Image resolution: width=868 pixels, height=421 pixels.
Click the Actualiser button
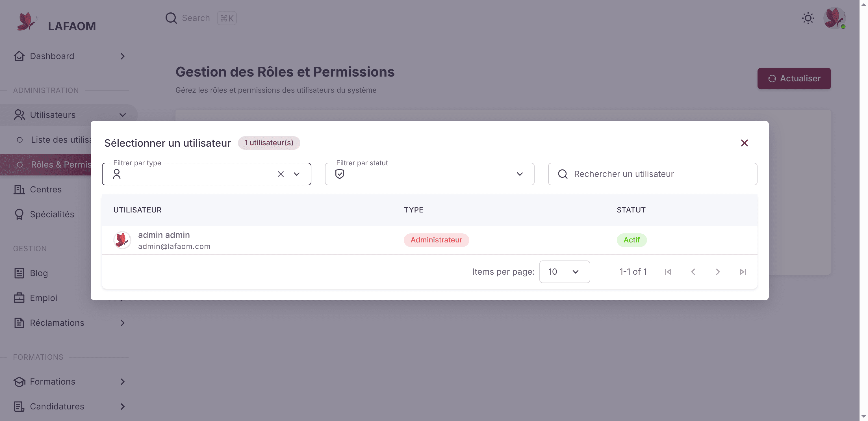pyautogui.click(x=794, y=79)
